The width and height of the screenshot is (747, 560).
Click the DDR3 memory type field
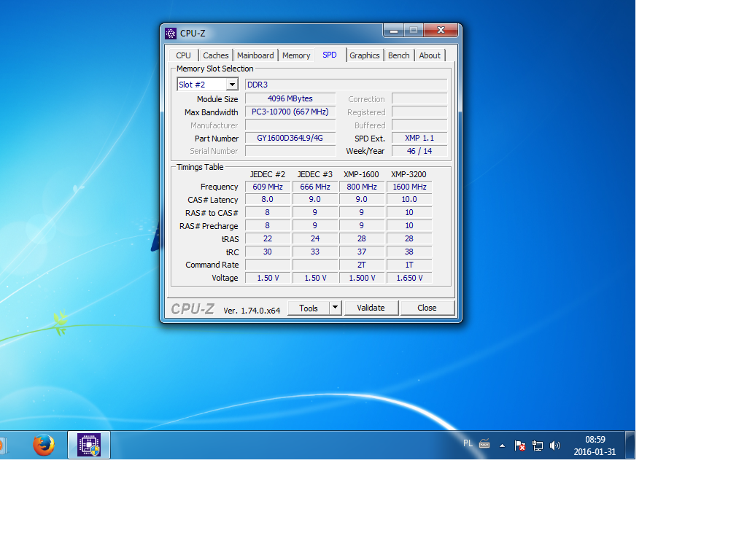[346, 85]
